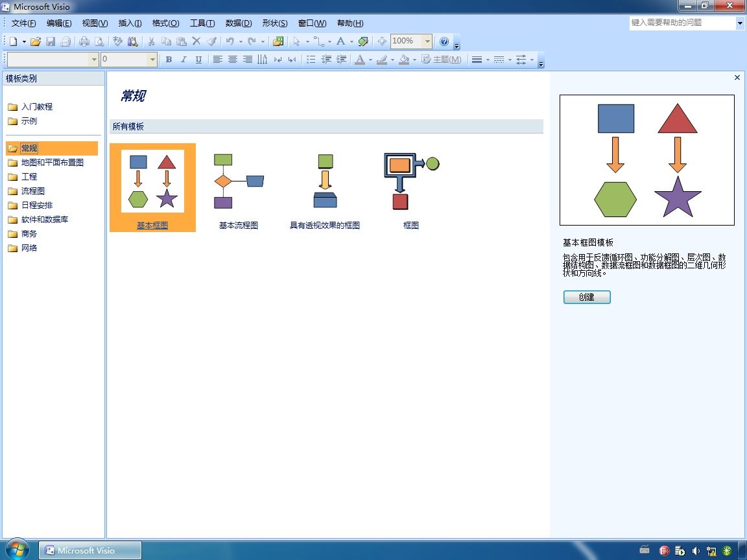
Task: Toggle Align Right
Action: (x=248, y=60)
